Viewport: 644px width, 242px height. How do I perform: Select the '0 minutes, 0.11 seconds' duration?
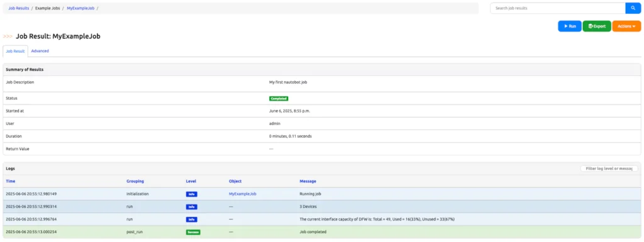click(291, 136)
